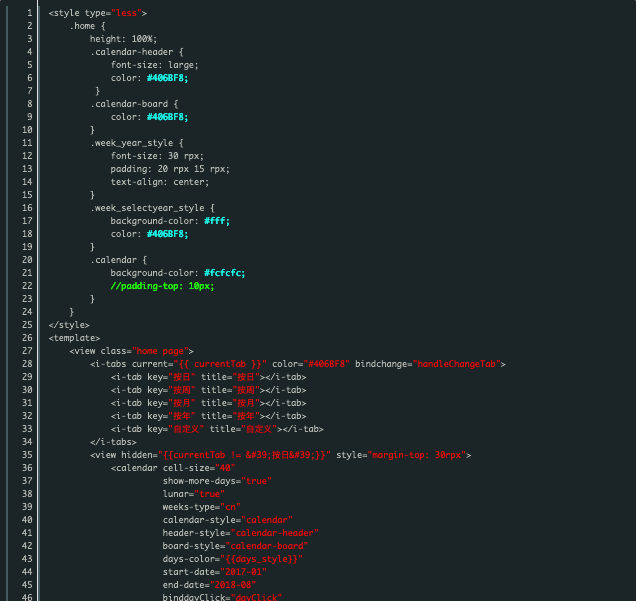Click header-style="calendar-header" attribute
636x601 pixels.
pyautogui.click(x=241, y=532)
